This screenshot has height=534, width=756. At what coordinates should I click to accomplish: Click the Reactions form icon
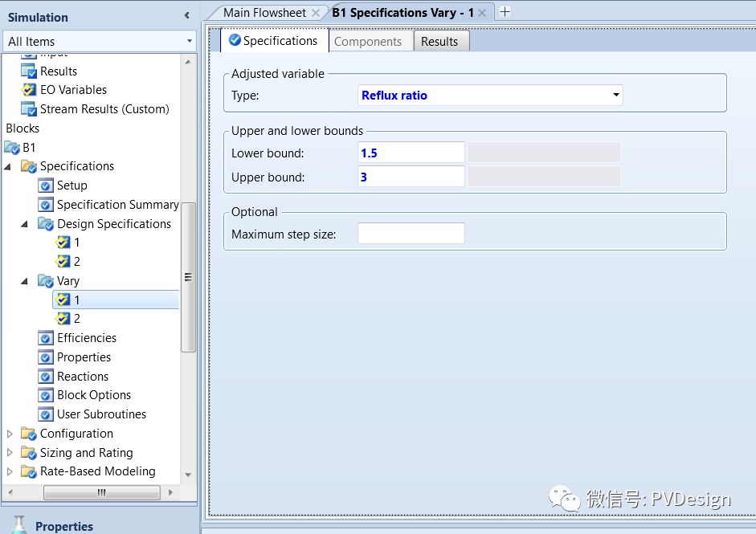(x=45, y=376)
